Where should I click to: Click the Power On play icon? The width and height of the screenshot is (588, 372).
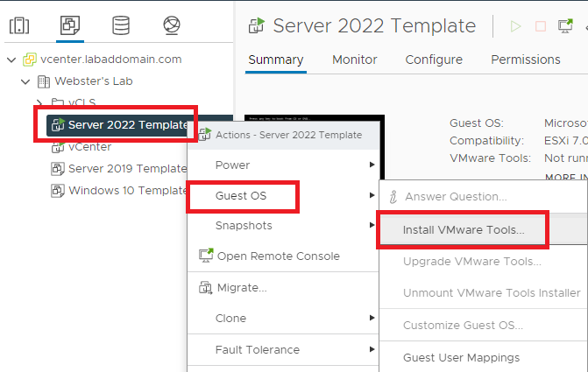[516, 25]
